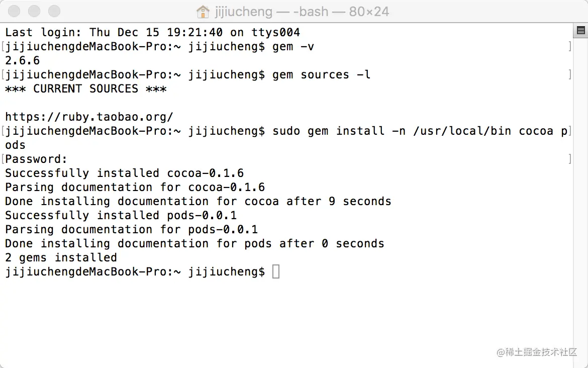Click the Last login timestamp line
Screen dimensions: 588x368
click(151, 32)
